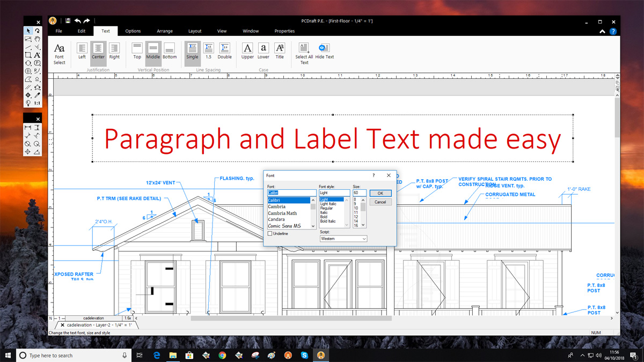Open the Arrange ribbon tab

pyautogui.click(x=165, y=31)
